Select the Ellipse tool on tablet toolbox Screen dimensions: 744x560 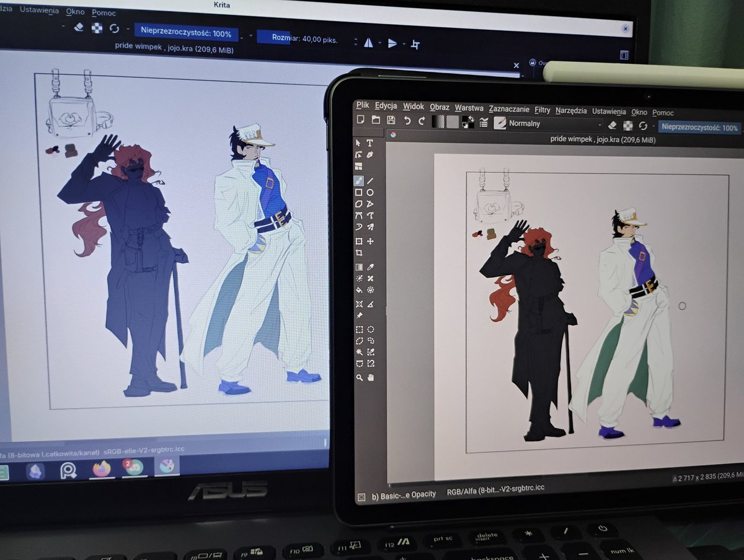(370, 193)
